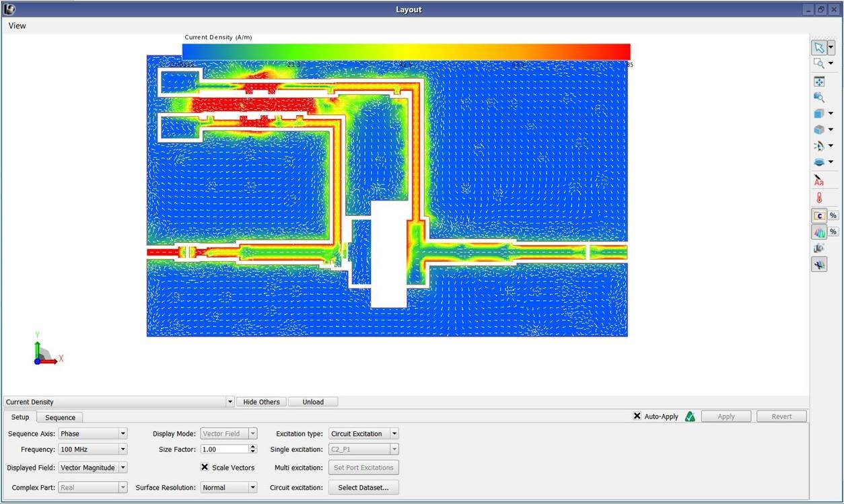Click the wrench settings icon in toolbar
This screenshot has width=844, height=504.
click(819, 264)
